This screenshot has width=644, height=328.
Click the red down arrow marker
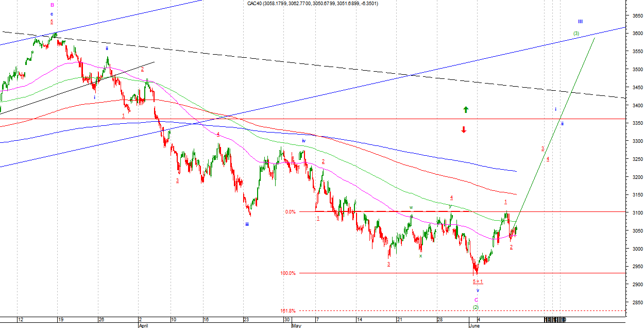(x=464, y=130)
